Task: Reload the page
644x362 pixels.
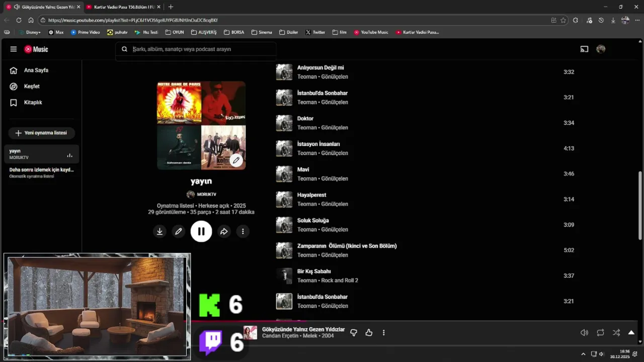Action: (x=19, y=20)
